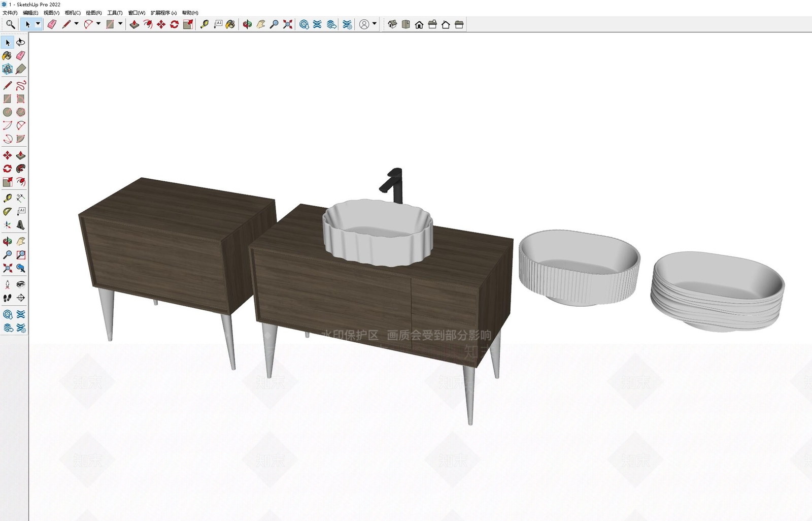Image resolution: width=812 pixels, height=521 pixels.
Task: Choose the Offset tool in left palette
Action: pyautogui.click(x=21, y=182)
